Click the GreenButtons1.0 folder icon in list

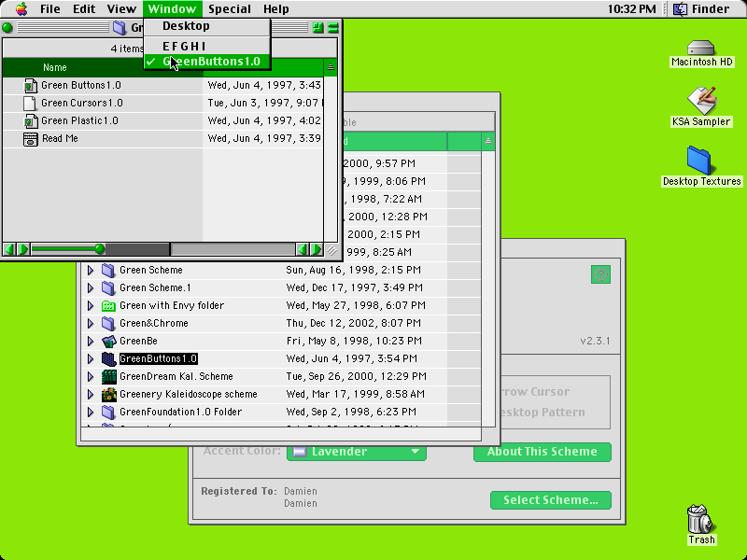108,359
